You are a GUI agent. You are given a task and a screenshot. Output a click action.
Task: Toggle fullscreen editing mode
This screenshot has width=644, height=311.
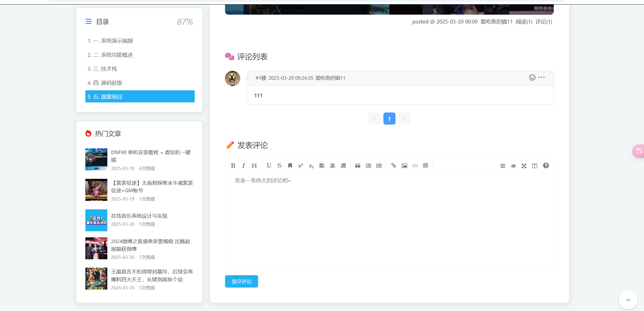524,166
